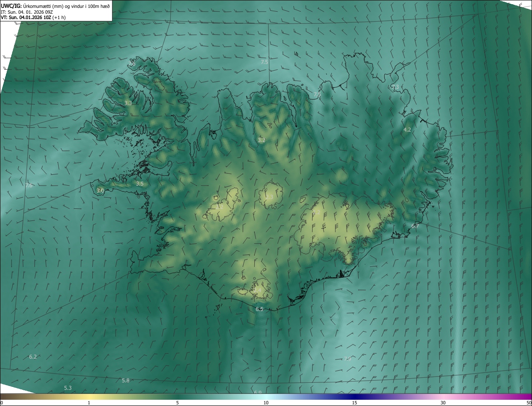Click the 6.5 value label on the map

coord(259,309)
